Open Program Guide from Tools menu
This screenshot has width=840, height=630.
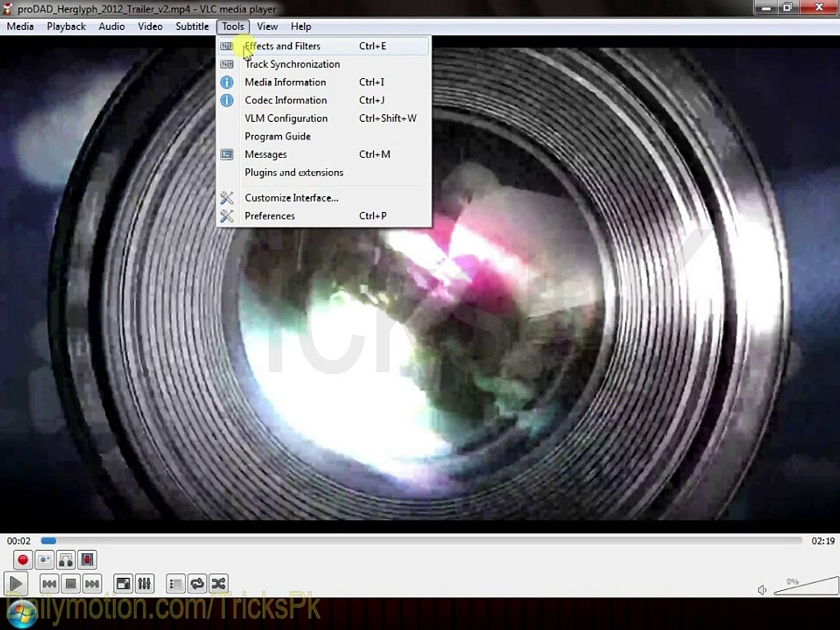pyautogui.click(x=324, y=136)
